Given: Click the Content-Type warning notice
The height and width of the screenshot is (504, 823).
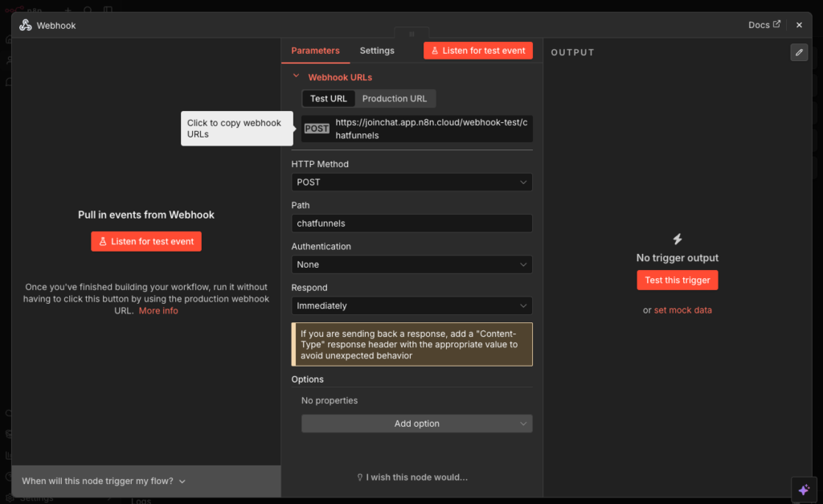Looking at the screenshot, I should point(412,344).
